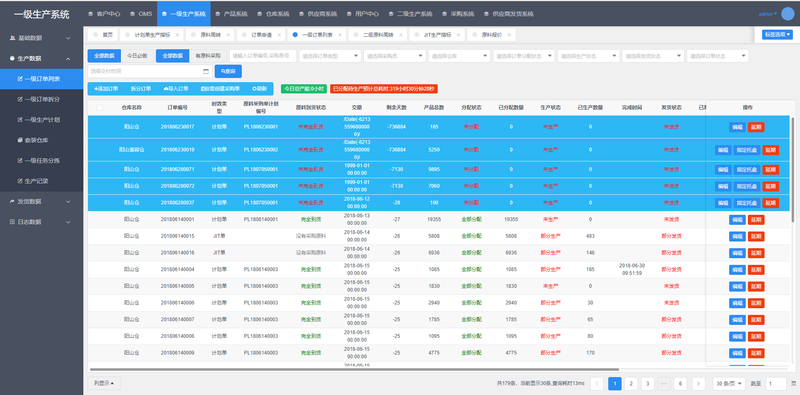Click the 刷新 refresh button
Image resolution: width=800 pixels, height=395 pixels.
point(260,89)
